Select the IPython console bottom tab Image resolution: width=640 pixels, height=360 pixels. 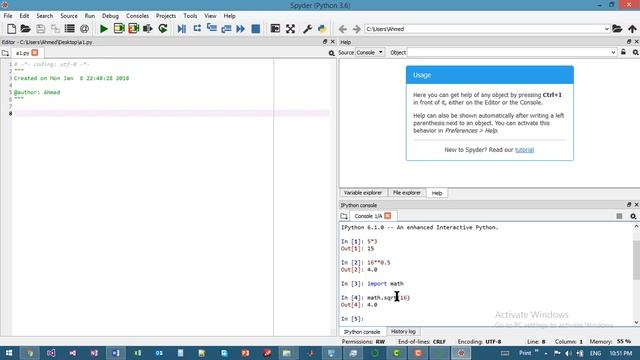point(362,332)
